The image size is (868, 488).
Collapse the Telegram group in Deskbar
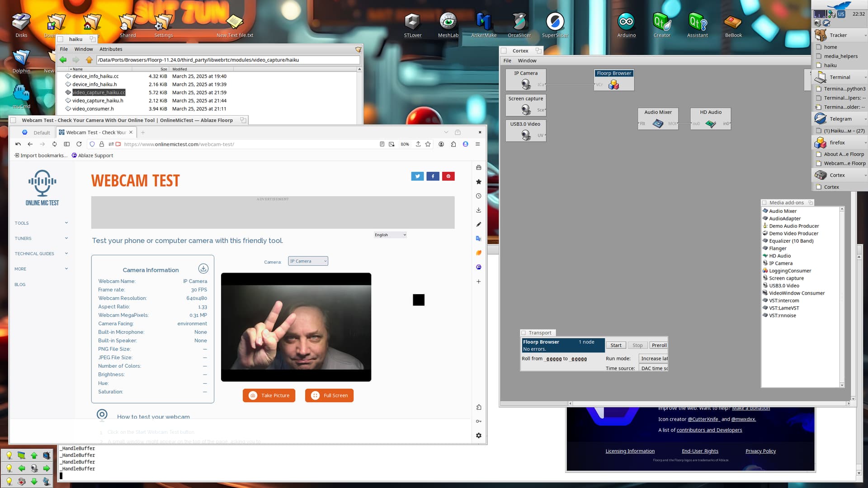[866, 119]
